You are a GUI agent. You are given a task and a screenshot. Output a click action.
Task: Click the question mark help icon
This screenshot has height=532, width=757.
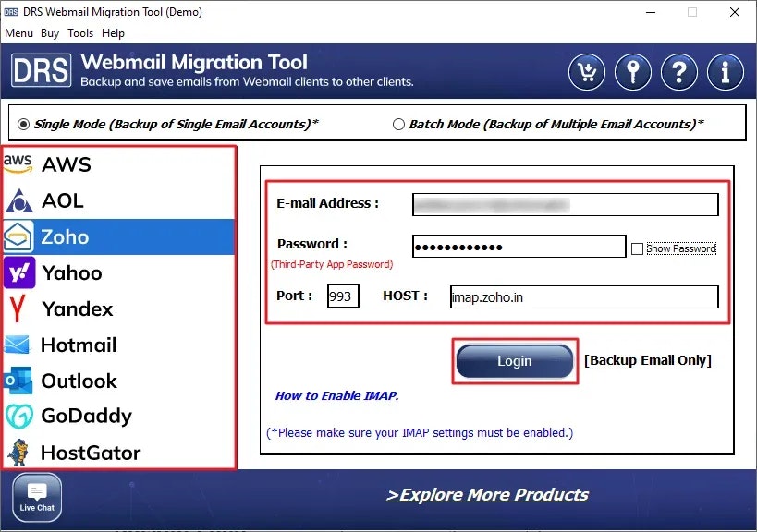[679, 72]
